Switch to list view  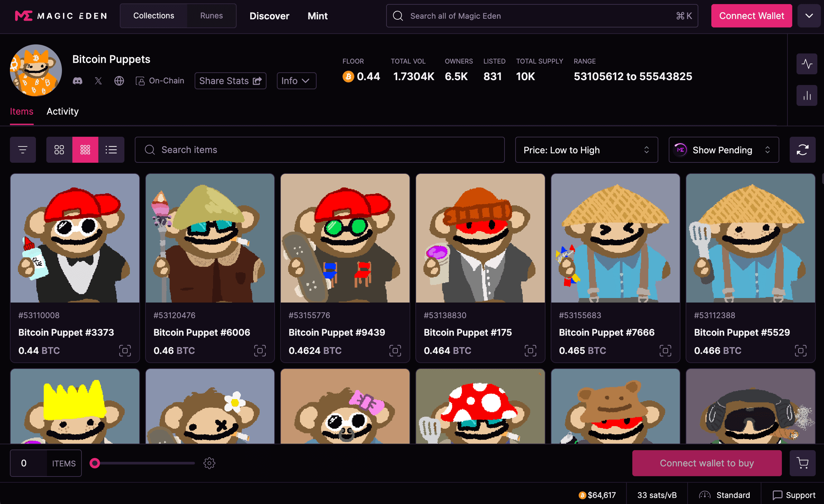click(x=111, y=150)
